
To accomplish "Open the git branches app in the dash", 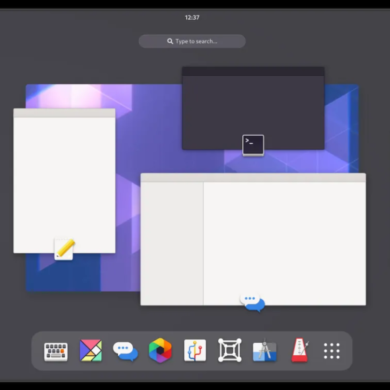I will click(x=195, y=351).
